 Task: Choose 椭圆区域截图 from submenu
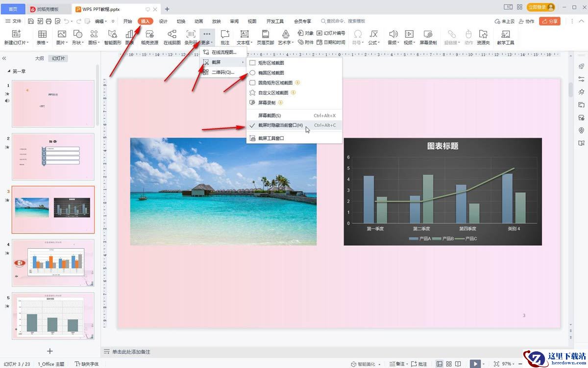coord(294,73)
